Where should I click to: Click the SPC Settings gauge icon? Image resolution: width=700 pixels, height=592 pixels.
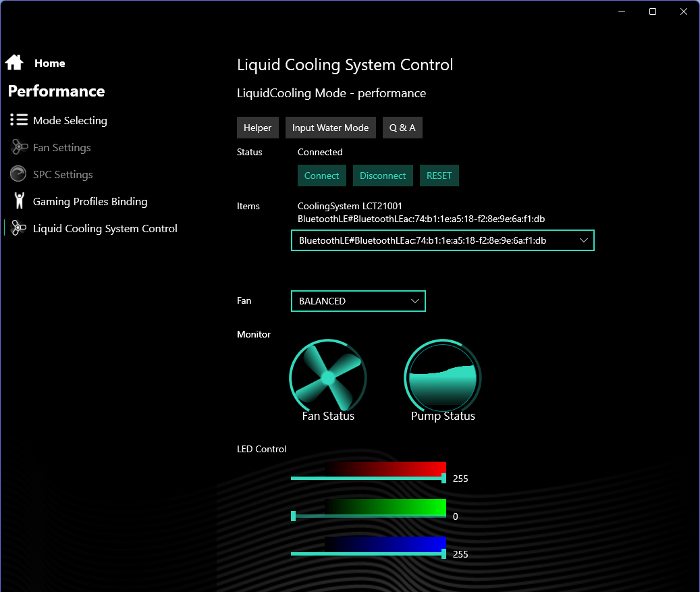point(18,173)
